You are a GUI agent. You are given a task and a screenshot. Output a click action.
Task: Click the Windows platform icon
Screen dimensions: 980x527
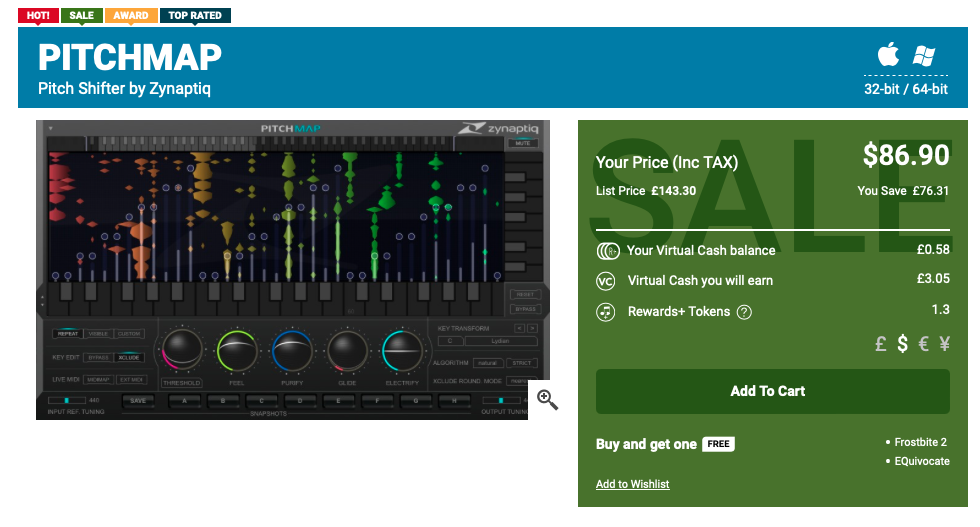coord(924,56)
